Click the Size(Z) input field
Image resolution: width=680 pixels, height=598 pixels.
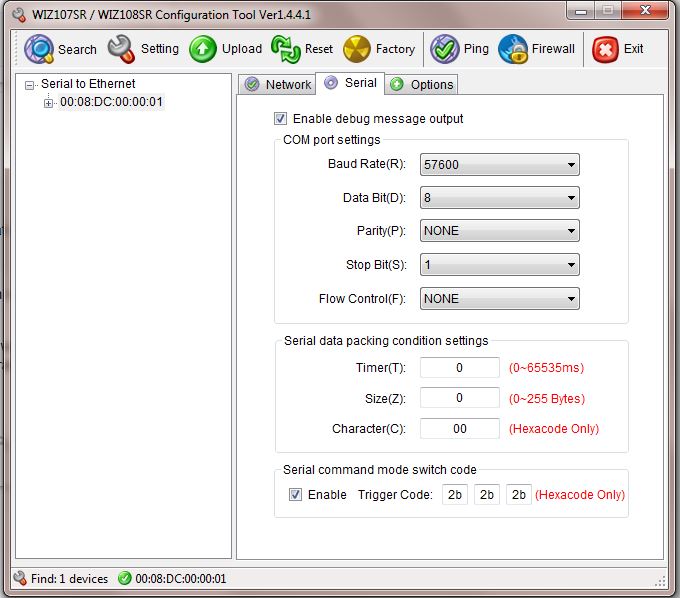point(460,398)
